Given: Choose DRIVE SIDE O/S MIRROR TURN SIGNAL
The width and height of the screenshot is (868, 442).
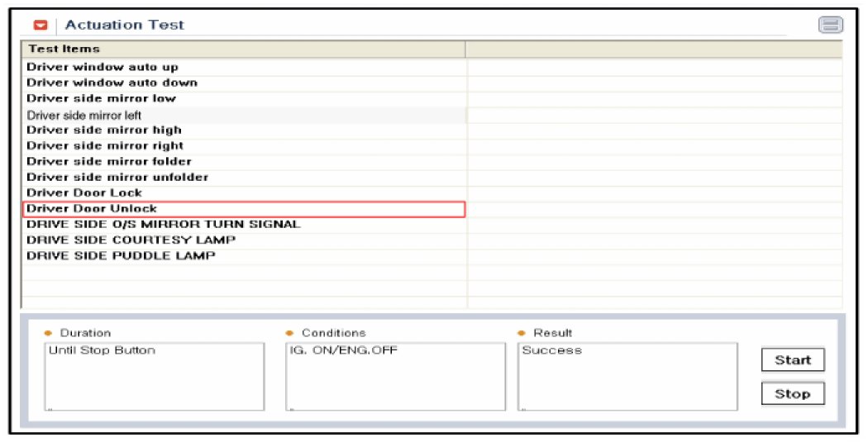Looking at the screenshot, I should [163, 224].
